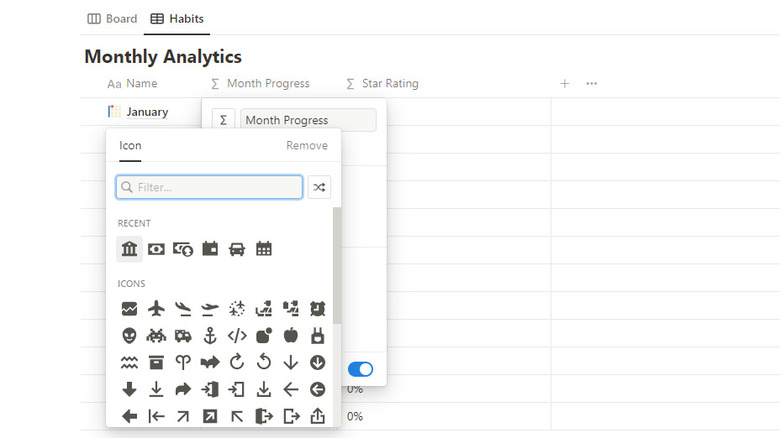Select the rounded square with dot icon
This screenshot has width=780, height=438.
tap(264, 335)
